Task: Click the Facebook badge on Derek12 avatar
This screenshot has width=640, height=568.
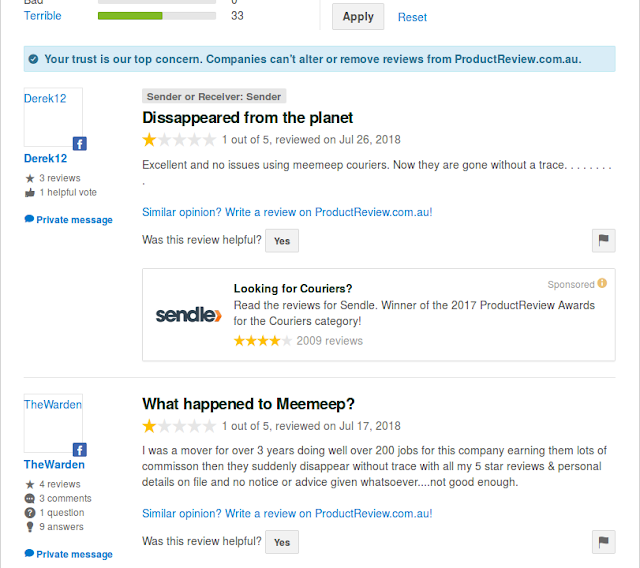Action: click(x=80, y=144)
